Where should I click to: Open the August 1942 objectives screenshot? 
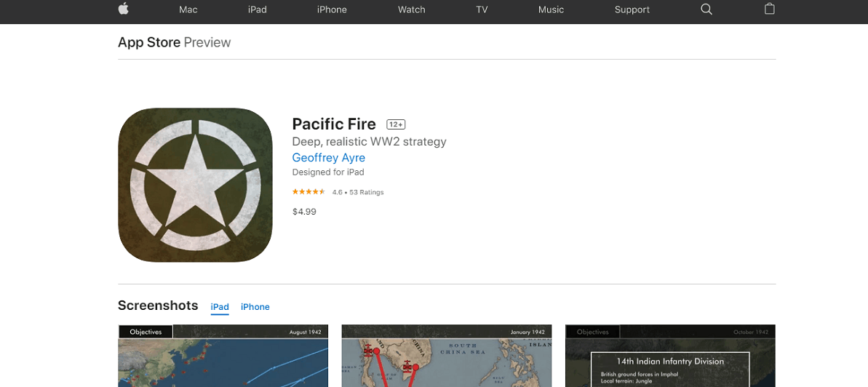coord(223,356)
